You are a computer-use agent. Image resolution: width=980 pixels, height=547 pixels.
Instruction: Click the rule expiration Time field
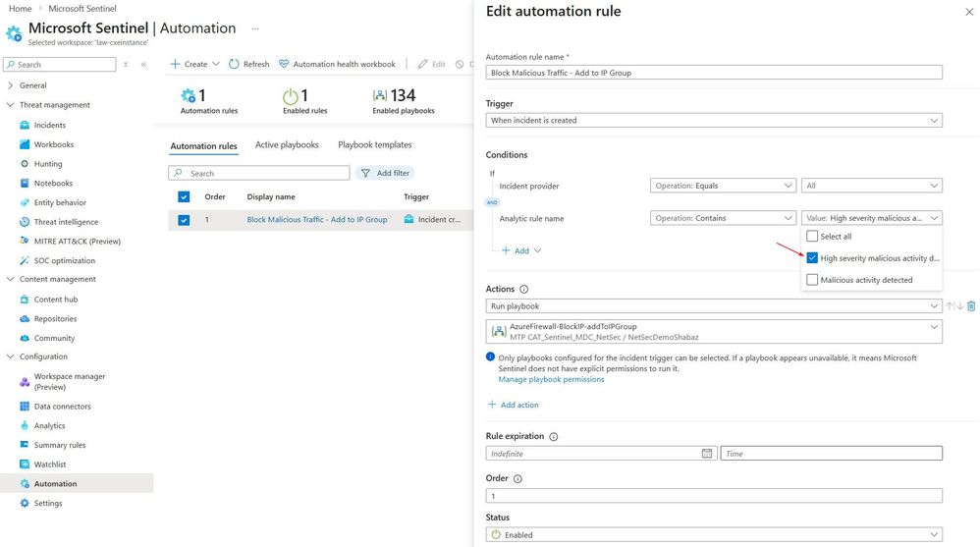(x=832, y=454)
